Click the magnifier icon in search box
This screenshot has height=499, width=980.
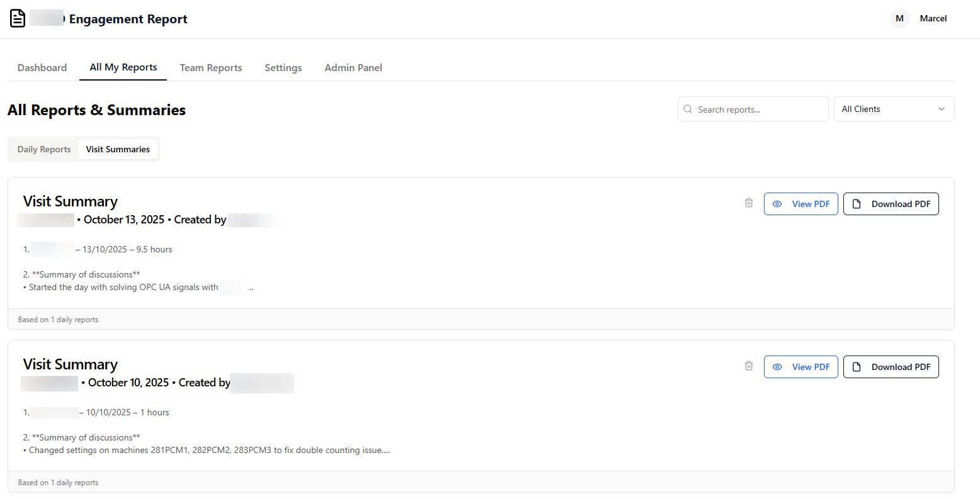(x=688, y=109)
